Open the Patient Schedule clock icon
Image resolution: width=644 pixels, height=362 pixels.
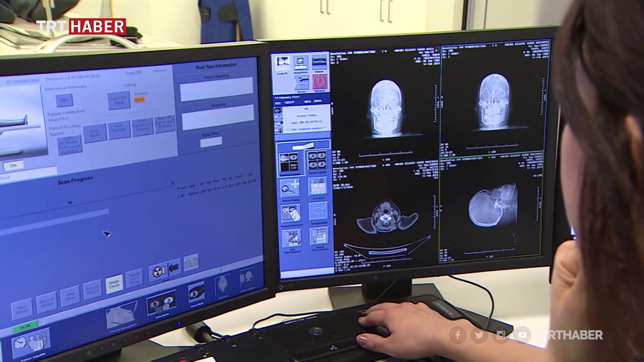coord(30,342)
